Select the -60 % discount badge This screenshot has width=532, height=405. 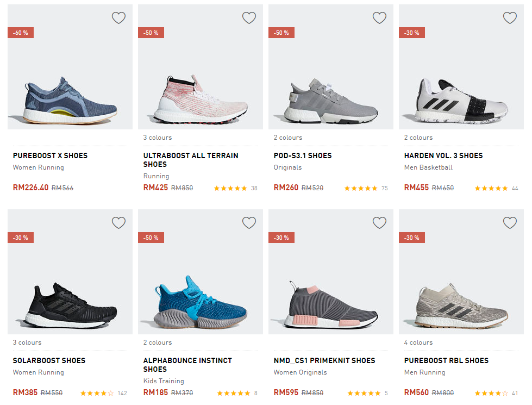point(21,33)
